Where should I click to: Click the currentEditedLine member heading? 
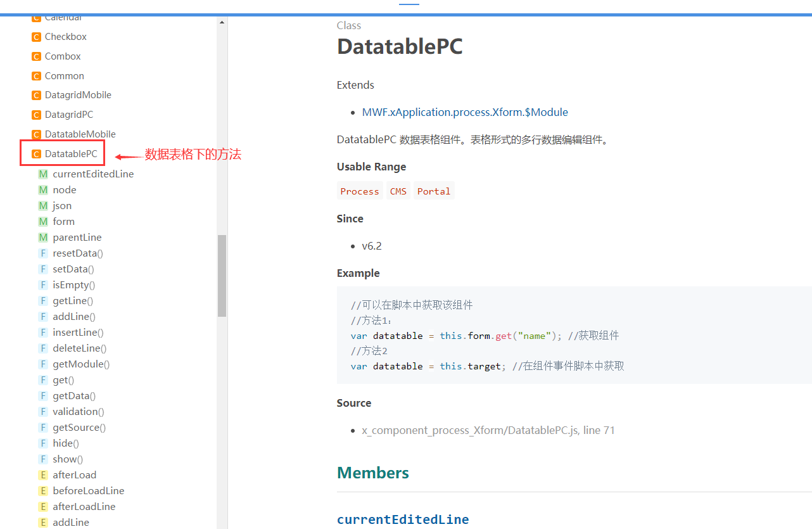(x=403, y=519)
